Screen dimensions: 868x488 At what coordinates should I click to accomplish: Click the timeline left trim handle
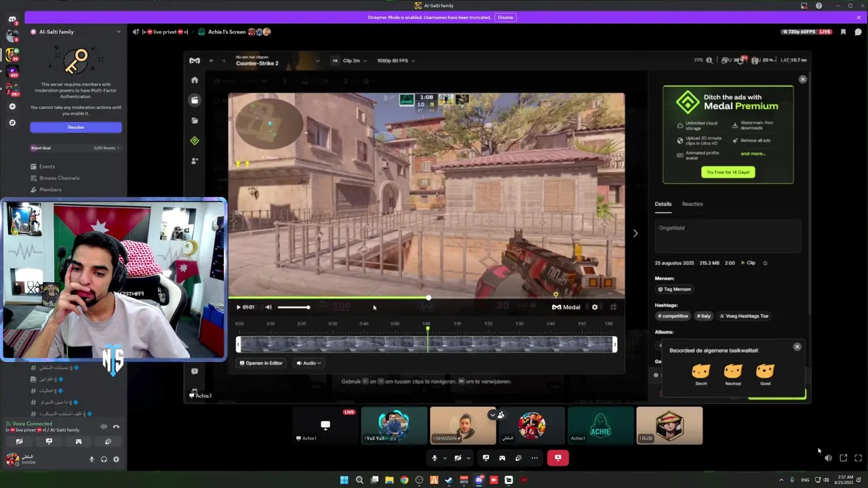pyautogui.click(x=238, y=344)
